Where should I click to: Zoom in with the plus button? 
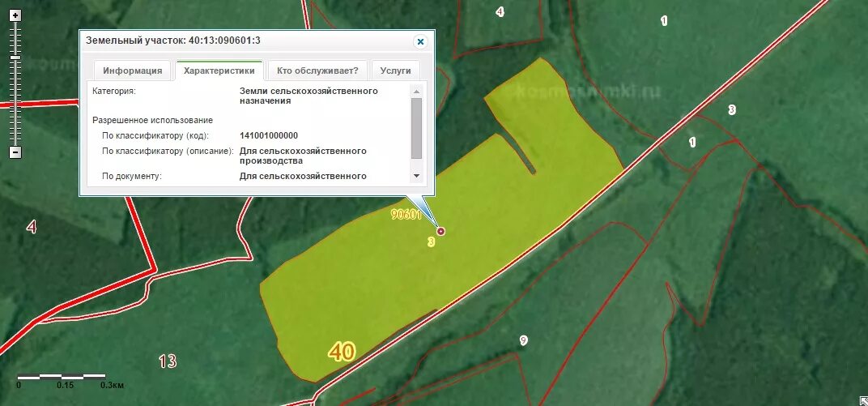coord(16,15)
